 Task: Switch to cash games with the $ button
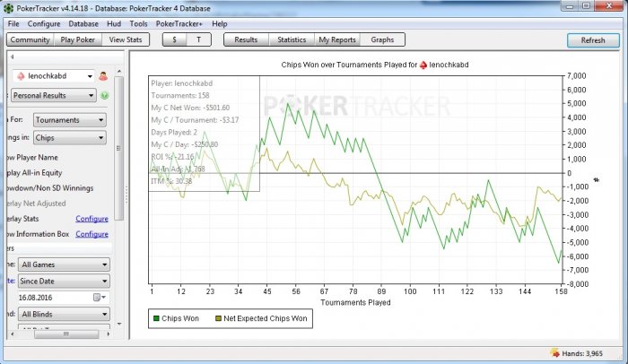pos(174,39)
